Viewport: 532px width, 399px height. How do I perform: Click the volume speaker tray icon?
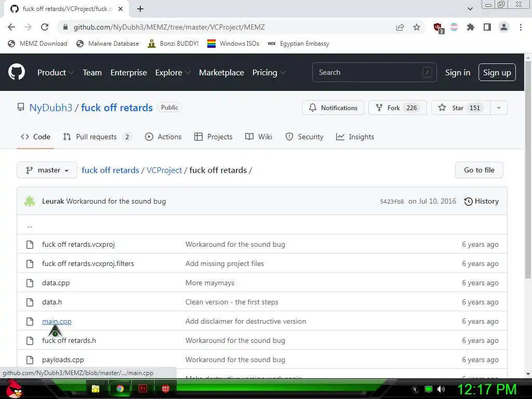point(441,389)
